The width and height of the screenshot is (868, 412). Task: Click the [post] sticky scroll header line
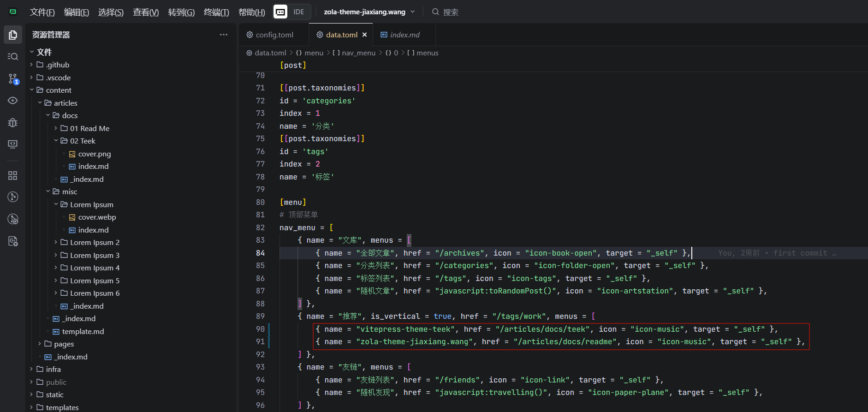click(x=293, y=65)
